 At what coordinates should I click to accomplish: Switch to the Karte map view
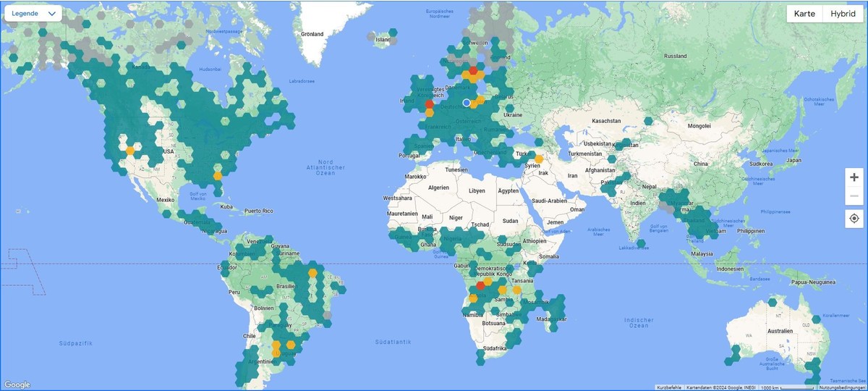pyautogui.click(x=804, y=14)
